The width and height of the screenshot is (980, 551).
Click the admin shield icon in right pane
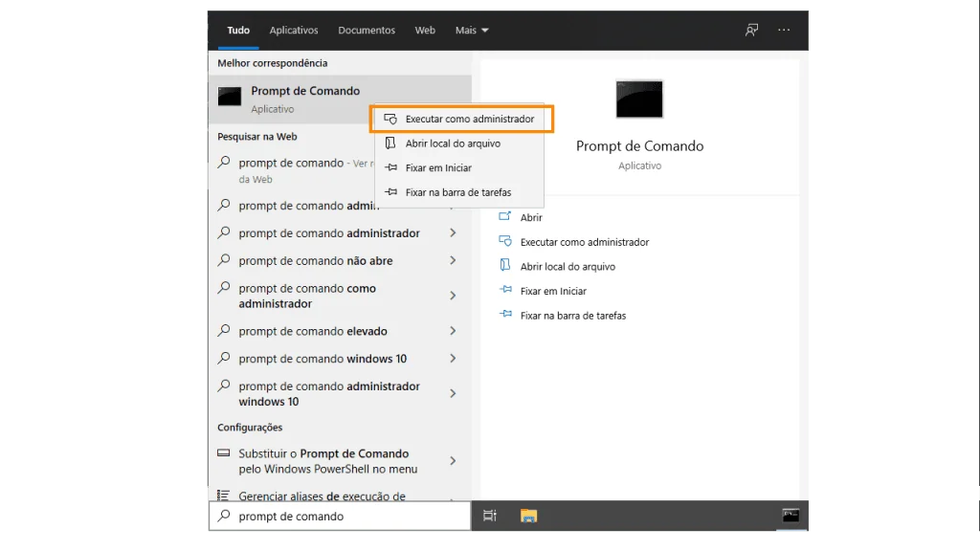point(505,240)
